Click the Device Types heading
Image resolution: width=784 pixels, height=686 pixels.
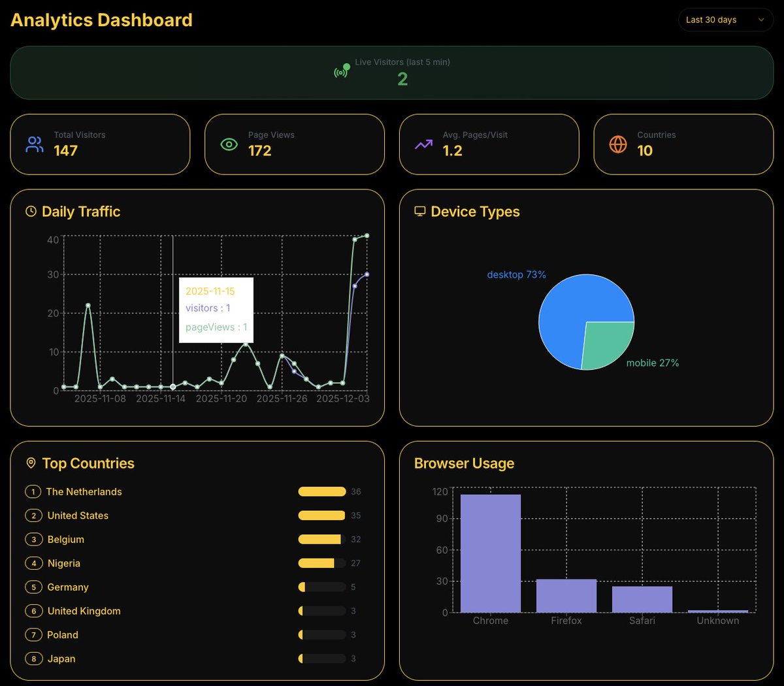click(476, 212)
